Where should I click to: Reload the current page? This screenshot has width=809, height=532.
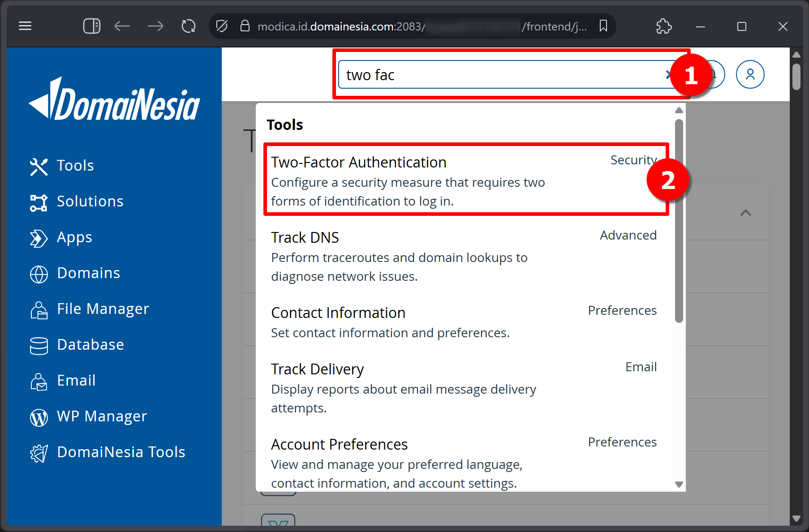coord(189,26)
